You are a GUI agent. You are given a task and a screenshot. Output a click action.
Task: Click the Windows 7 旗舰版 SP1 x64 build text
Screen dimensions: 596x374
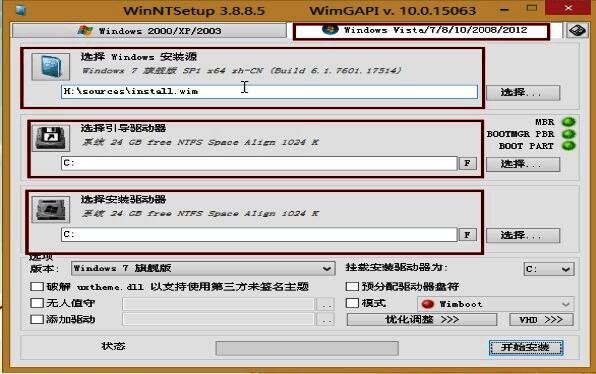click(x=242, y=71)
